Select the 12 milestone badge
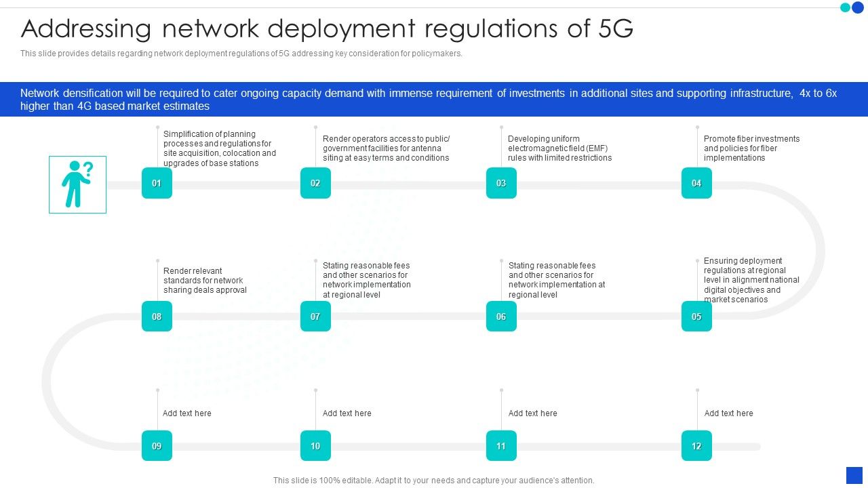Viewport: 868px width, 488px height. (696, 446)
